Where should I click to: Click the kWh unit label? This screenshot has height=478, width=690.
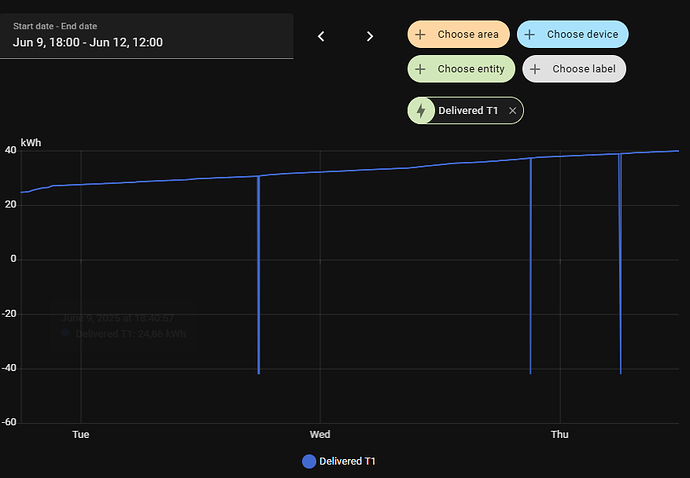click(31, 143)
